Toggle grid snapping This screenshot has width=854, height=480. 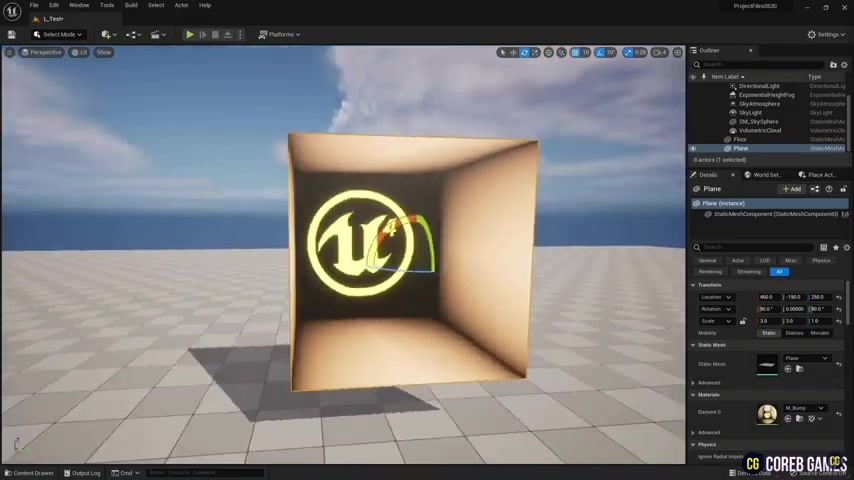pyautogui.click(x=575, y=52)
